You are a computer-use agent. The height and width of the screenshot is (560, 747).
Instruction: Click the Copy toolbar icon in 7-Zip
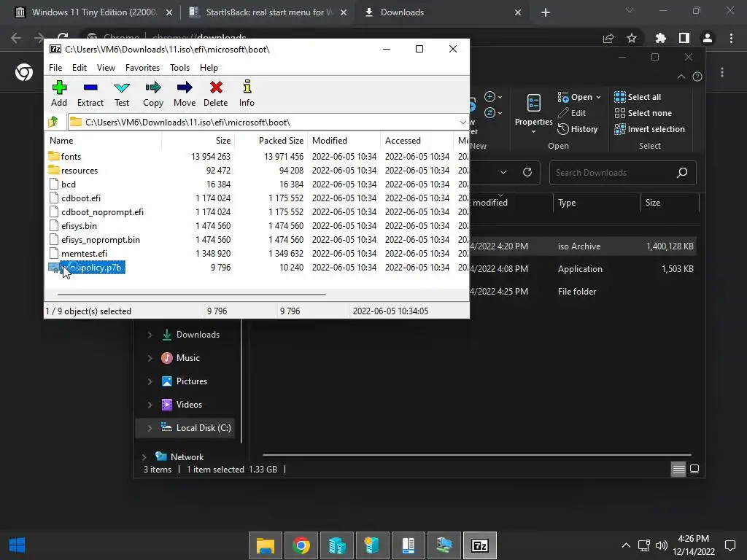(153, 94)
